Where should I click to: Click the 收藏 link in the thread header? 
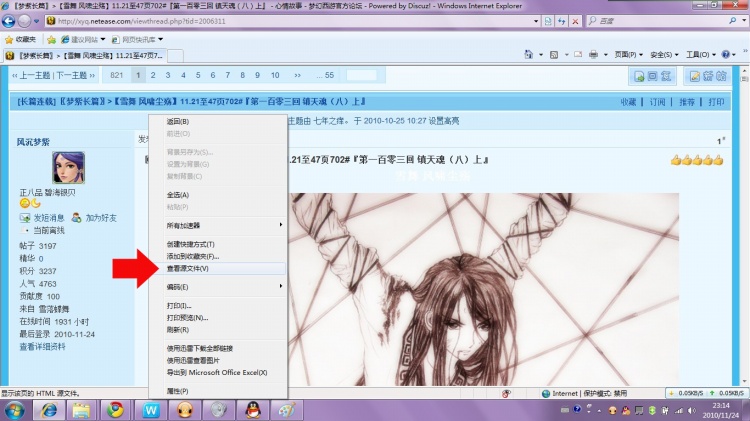629,102
